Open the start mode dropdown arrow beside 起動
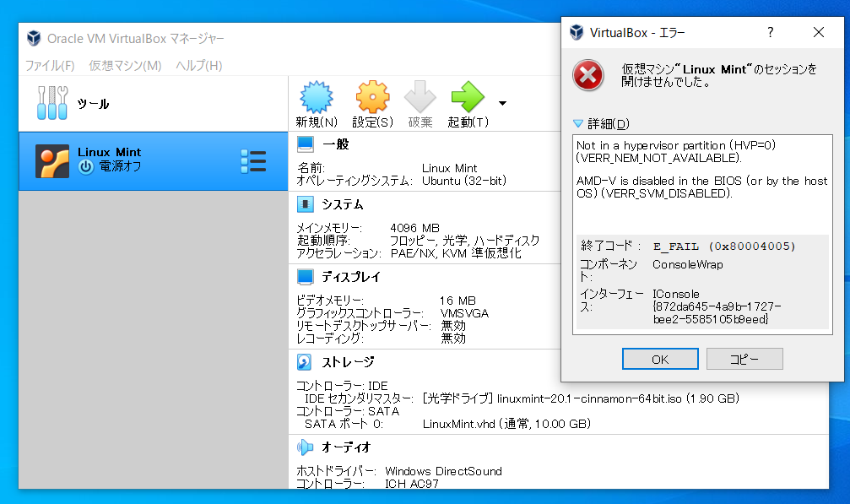The width and height of the screenshot is (850, 504). [502, 103]
